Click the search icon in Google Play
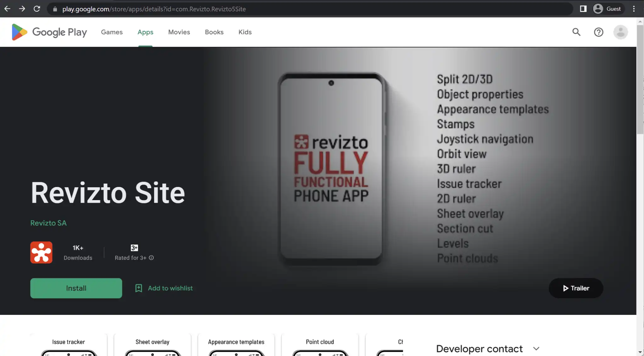This screenshot has height=356, width=644. 576,32
